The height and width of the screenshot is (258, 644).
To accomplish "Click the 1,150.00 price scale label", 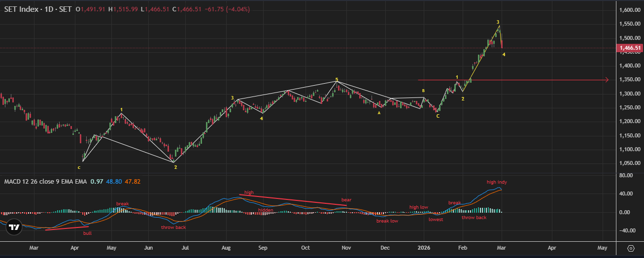I will coord(631,135).
